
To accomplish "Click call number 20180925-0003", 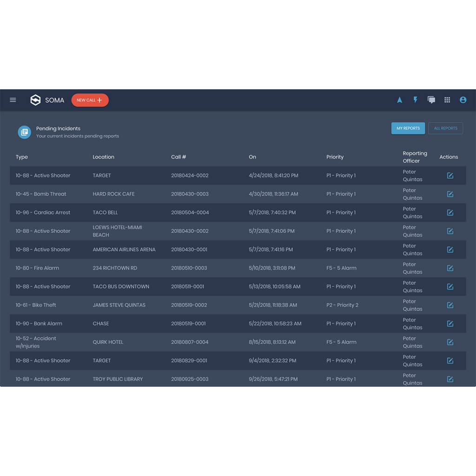I will coord(190,379).
